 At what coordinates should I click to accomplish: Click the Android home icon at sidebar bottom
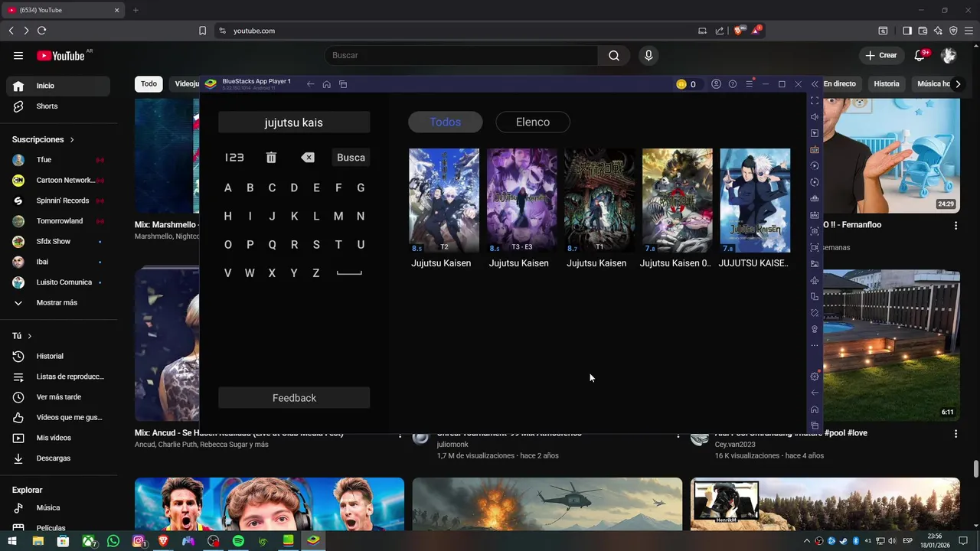815,409
